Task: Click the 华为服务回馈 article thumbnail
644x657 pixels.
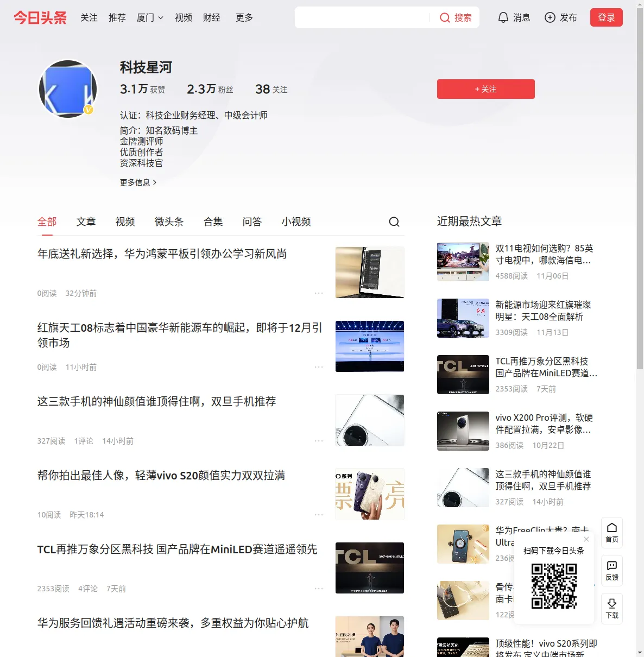Action: (370, 636)
